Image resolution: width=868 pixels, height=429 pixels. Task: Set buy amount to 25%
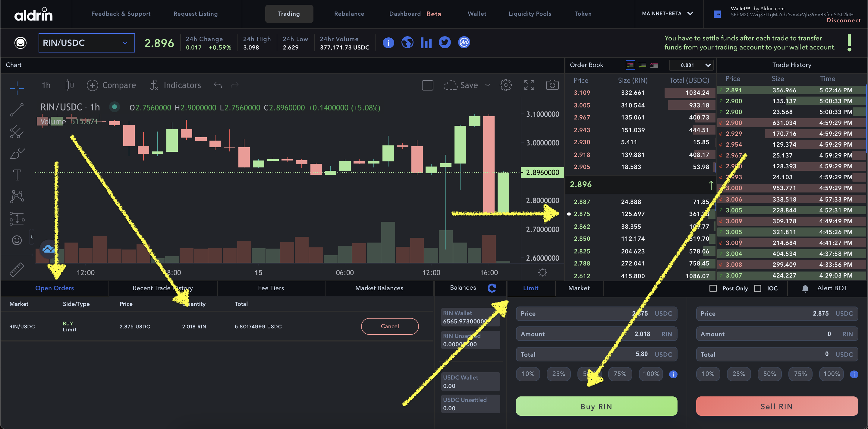(558, 374)
